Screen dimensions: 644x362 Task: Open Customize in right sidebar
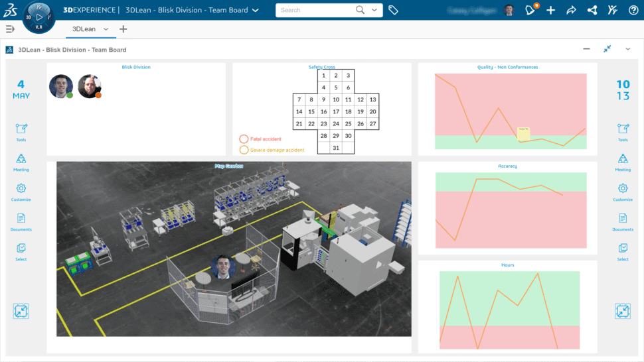(623, 192)
